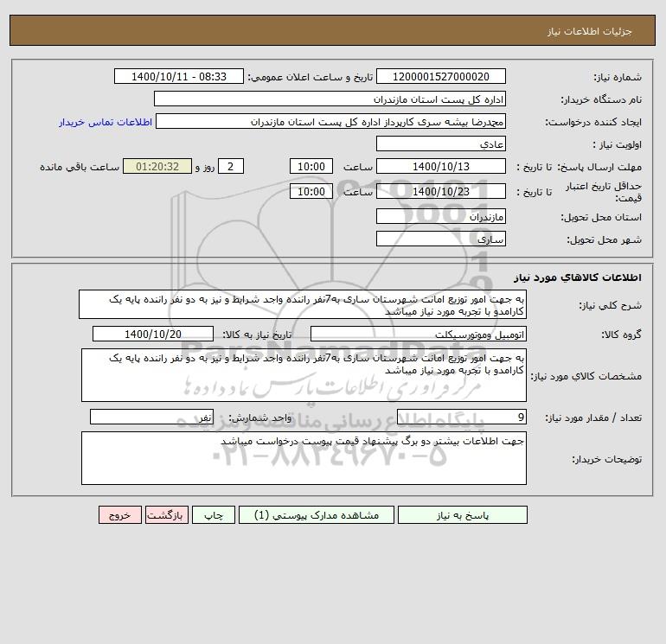Click the response deadline time 10:00 field

pos(311,167)
